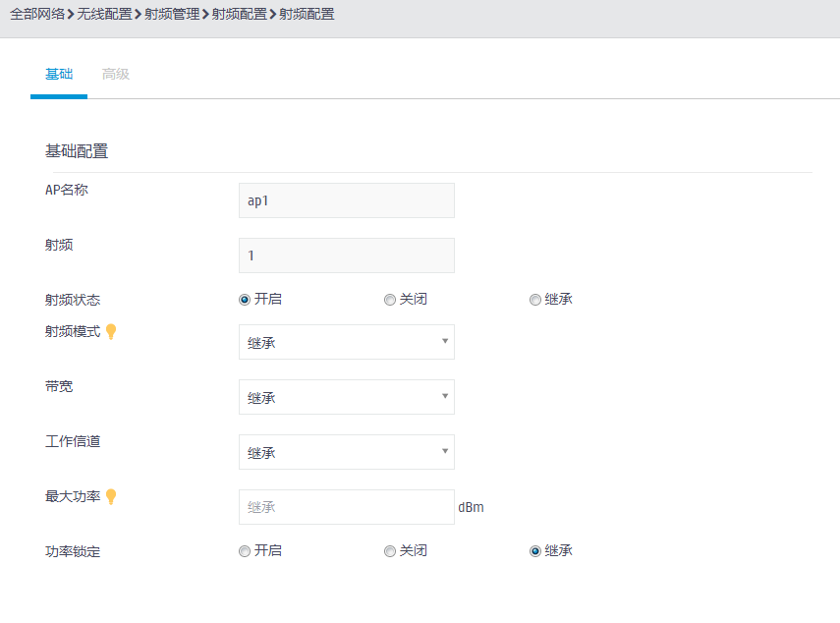The image size is (840, 623).
Task: Choose 继承 for 功率锁定
Action: (535, 551)
